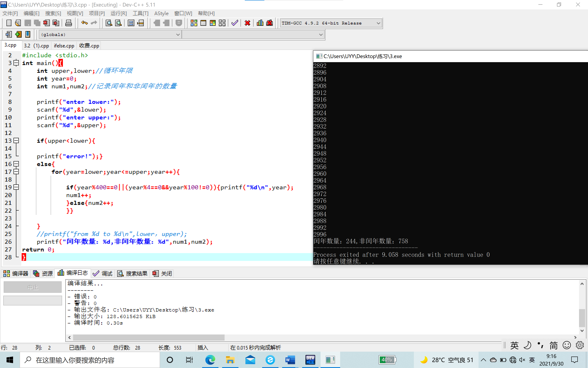Image resolution: width=588 pixels, height=368 pixels.
Task: Collapse the if block fold on line 13
Action: pyautogui.click(x=16, y=140)
